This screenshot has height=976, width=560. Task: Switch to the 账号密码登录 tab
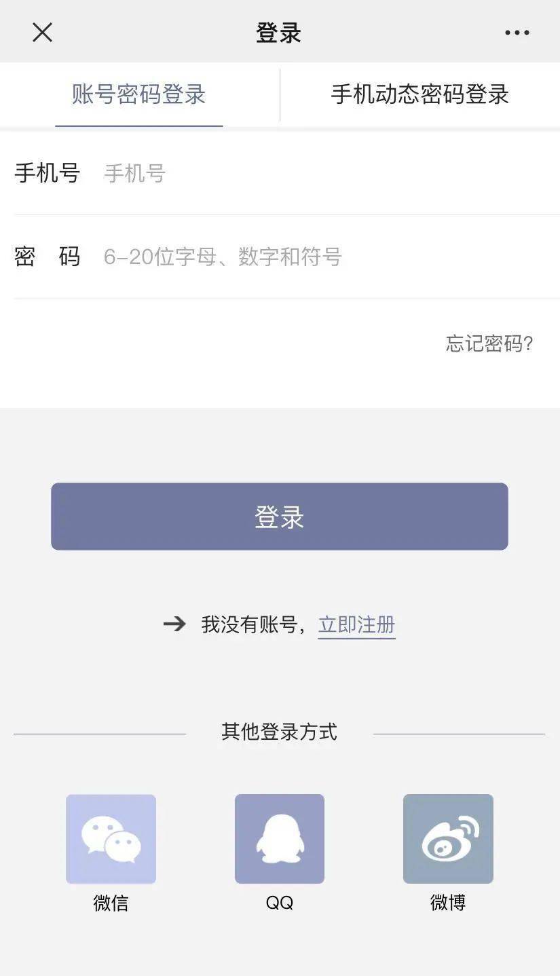(x=138, y=94)
